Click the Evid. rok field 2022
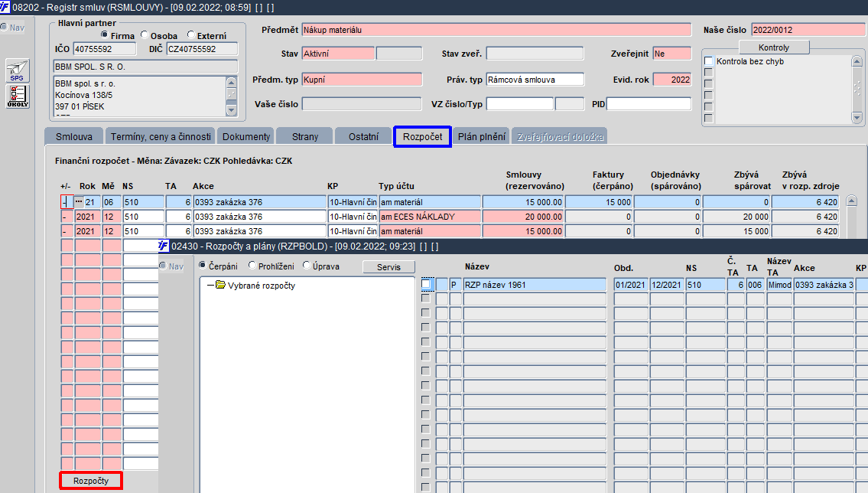 (672, 79)
